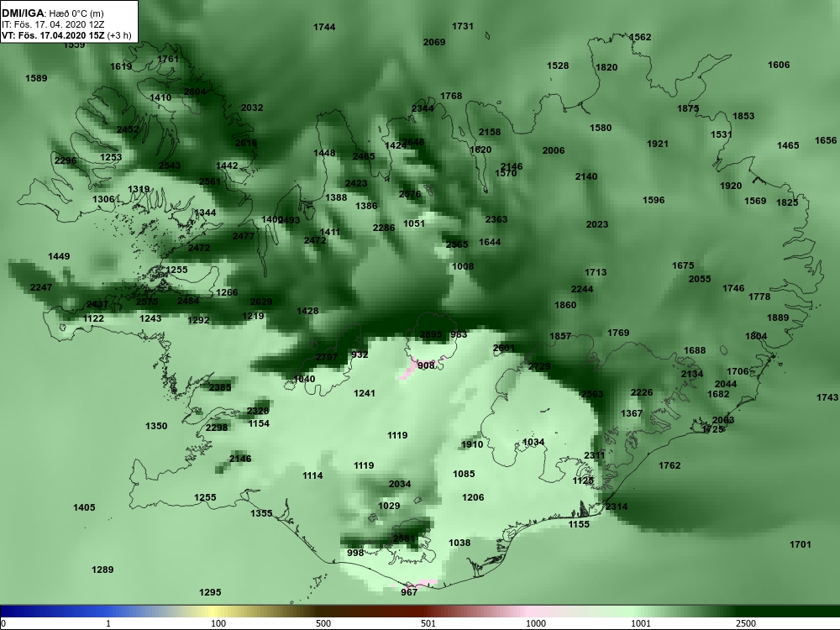
Task: Click the map value 1428
Action: 307,311
